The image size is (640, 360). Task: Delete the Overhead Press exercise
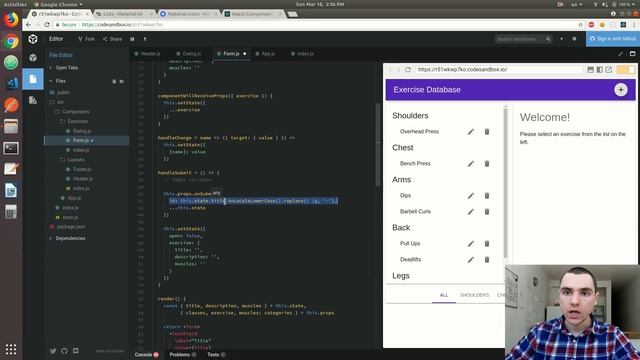click(x=487, y=131)
